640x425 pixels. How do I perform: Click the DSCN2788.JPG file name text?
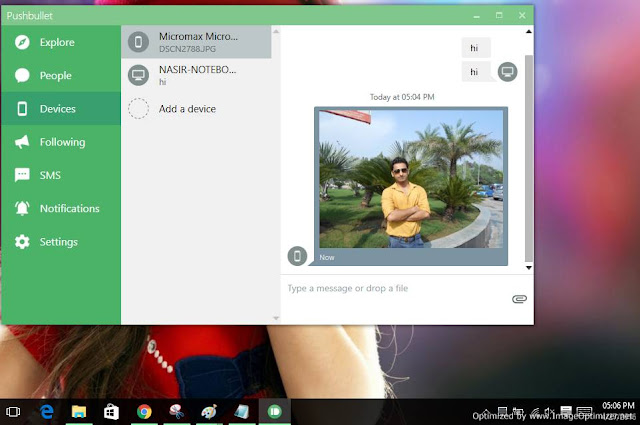pyautogui.click(x=187, y=49)
